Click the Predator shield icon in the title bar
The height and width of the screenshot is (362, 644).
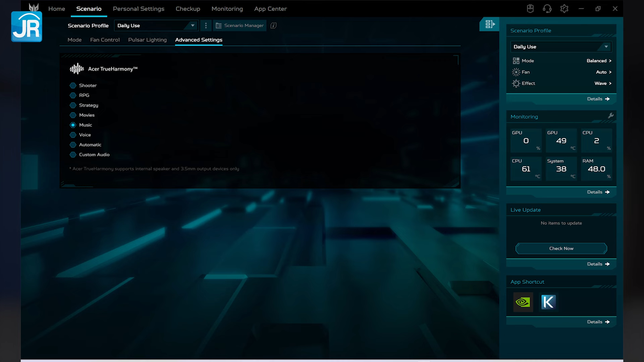point(530,8)
